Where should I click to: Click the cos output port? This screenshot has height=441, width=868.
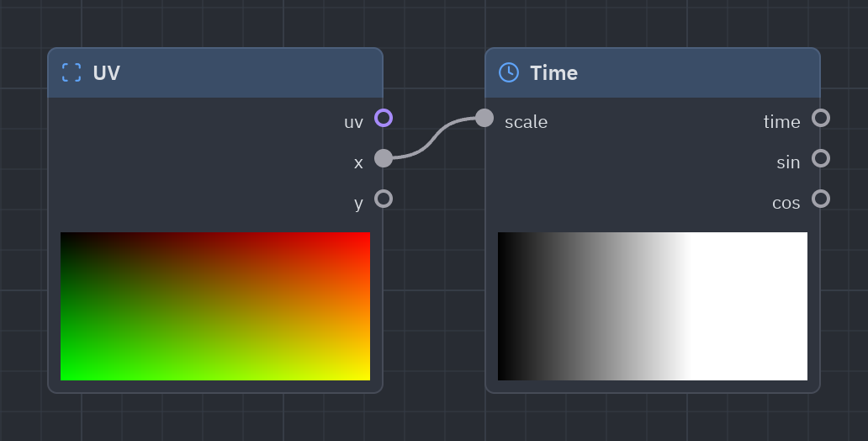821,199
